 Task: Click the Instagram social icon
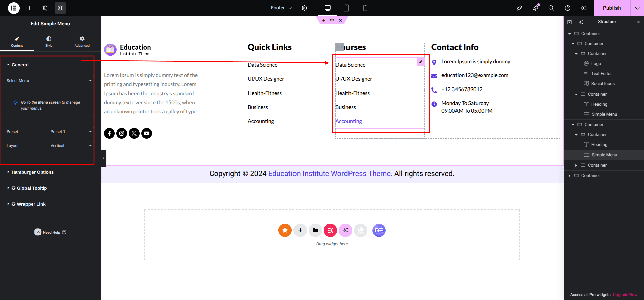(122, 133)
